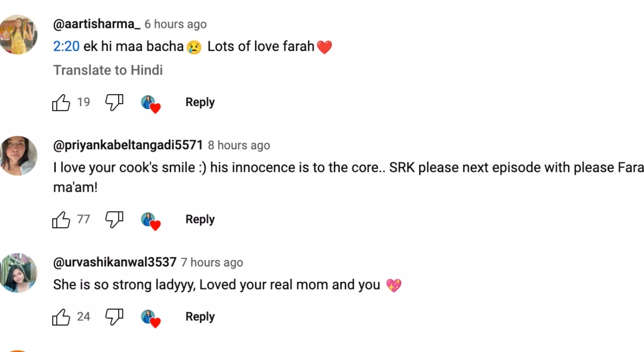
Task: Reply to @urvashikanwal3537's comment
Action: 200,317
